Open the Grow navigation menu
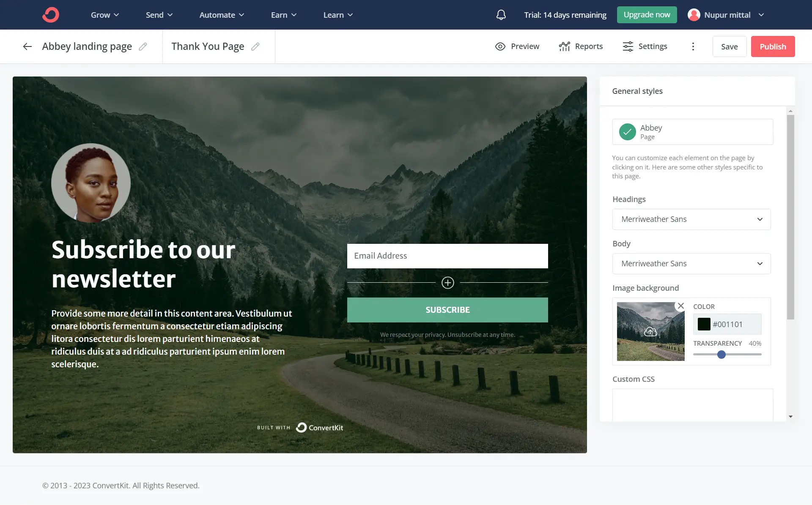Image resolution: width=812 pixels, height=505 pixels. tap(105, 14)
